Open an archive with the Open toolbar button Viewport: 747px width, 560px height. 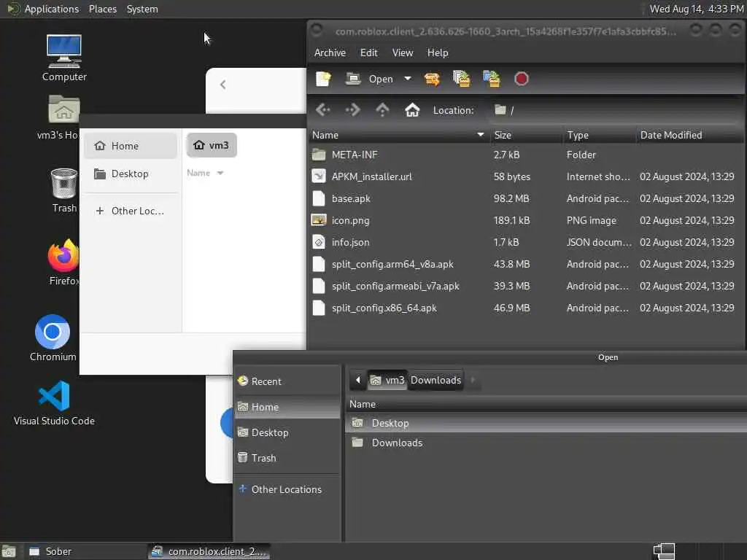click(x=370, y=79)
